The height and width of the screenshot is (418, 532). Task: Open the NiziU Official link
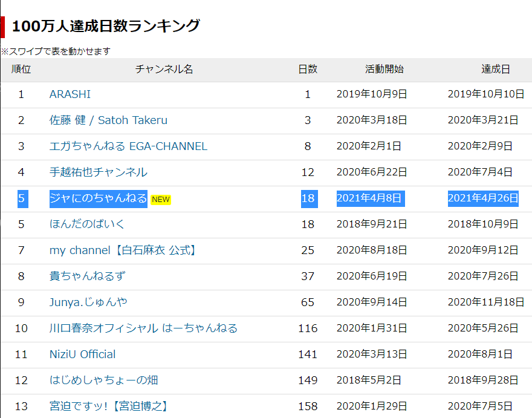[x=82, y=354]
